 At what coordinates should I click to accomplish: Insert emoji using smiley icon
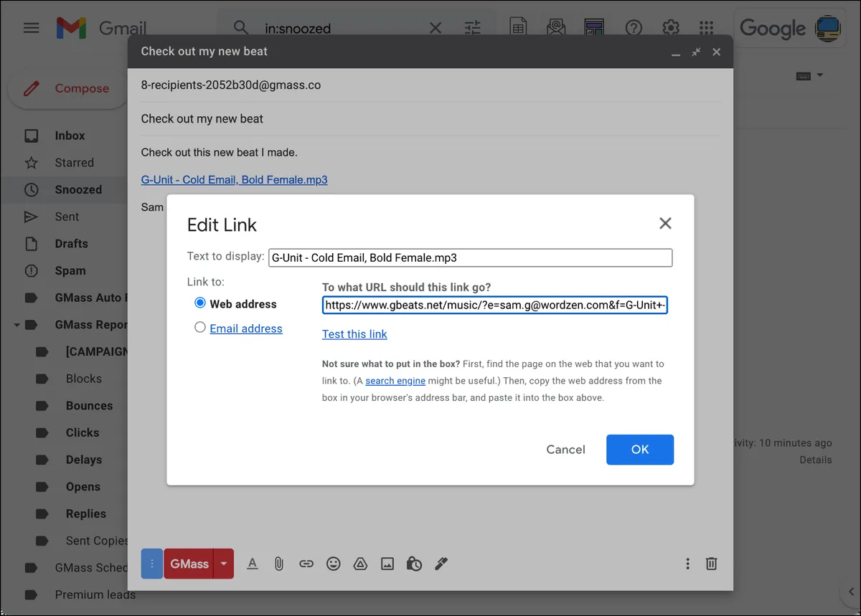click(x=333, y=564)
